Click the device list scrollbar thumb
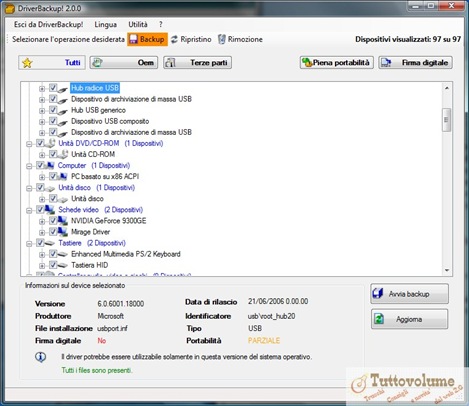Screen dimensions: 469x406 point(446,120)
